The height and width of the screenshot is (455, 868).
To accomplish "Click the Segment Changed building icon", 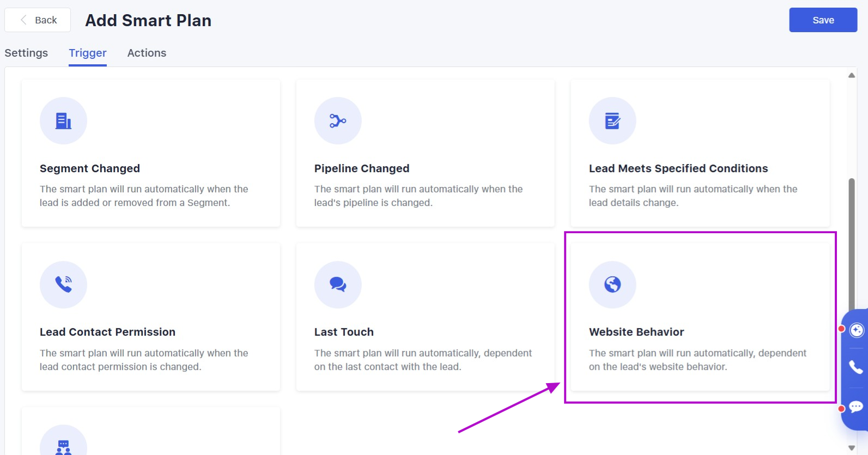I will click(63, 121).
